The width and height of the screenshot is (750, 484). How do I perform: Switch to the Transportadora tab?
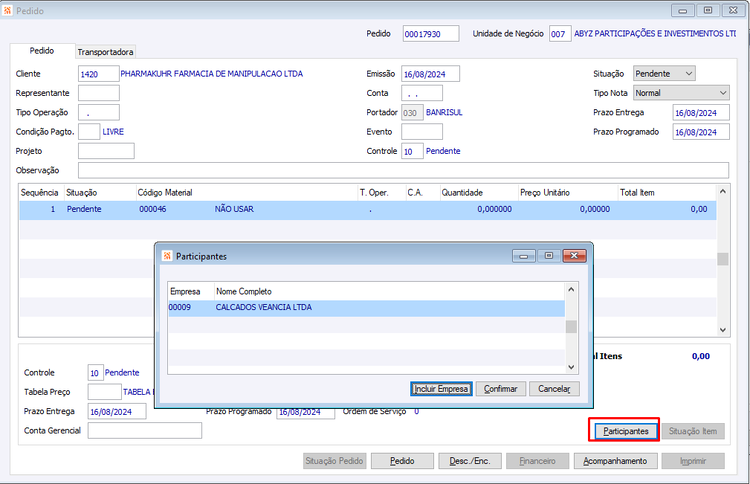pyautogui.click(x=105, y=52)
